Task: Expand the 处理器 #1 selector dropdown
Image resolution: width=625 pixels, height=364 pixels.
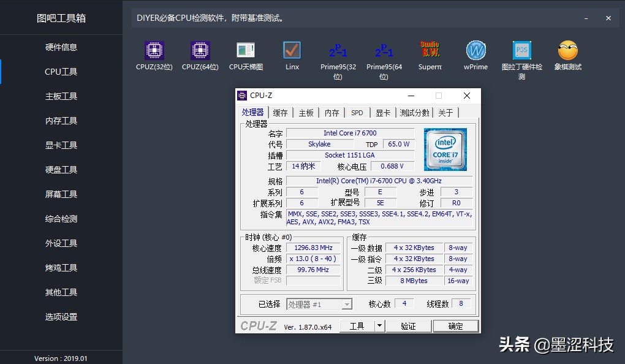Action: point(347,304)
